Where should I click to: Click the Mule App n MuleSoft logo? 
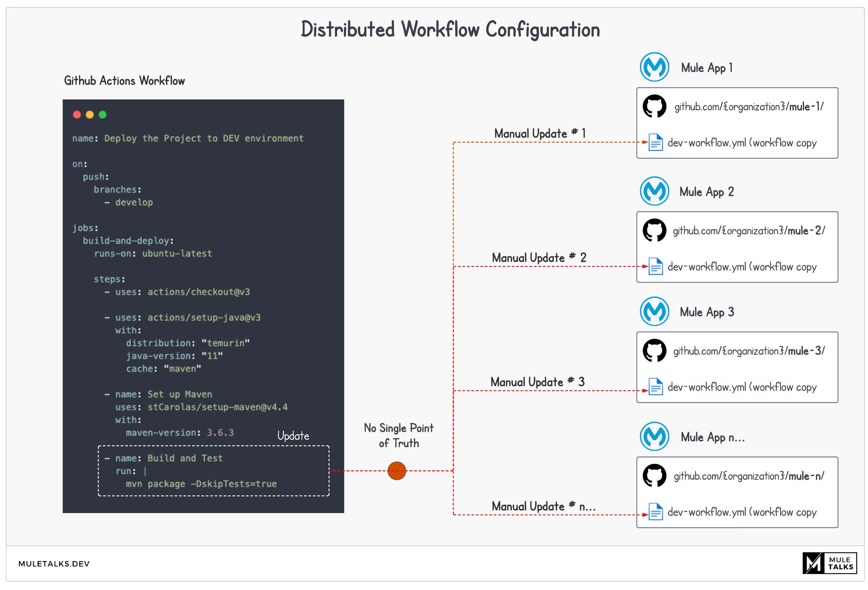tap(654, 436)
